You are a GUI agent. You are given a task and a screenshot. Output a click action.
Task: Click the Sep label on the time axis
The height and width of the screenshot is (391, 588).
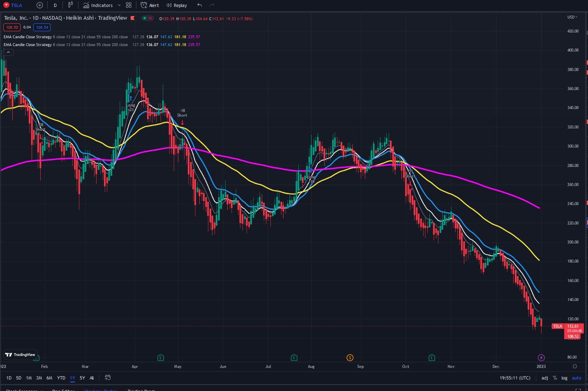[360, 366]
